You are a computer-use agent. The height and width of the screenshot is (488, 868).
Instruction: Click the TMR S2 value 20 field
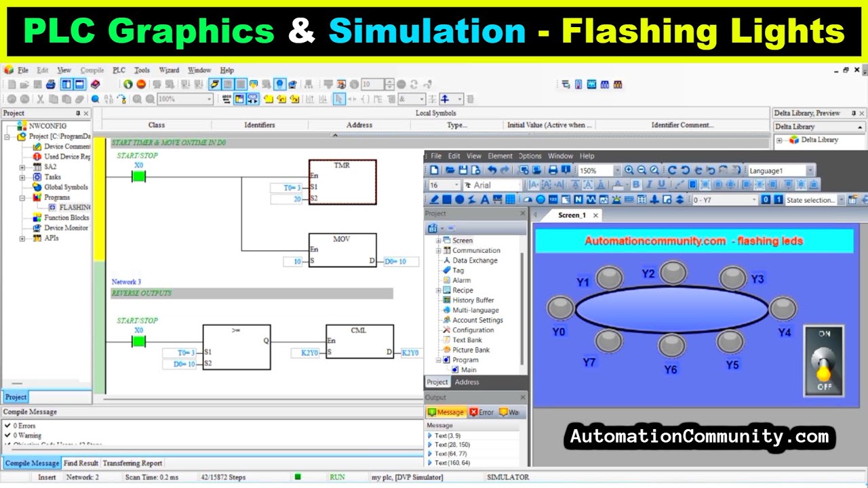tap(286, 199)
